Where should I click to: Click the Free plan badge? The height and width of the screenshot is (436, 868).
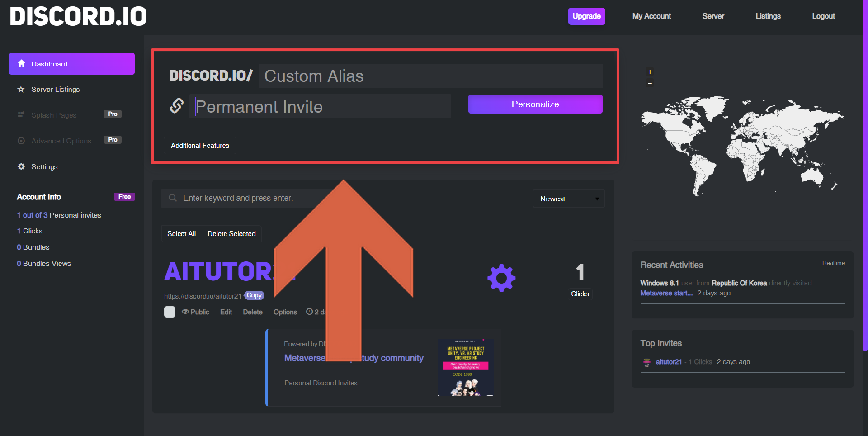124,197
